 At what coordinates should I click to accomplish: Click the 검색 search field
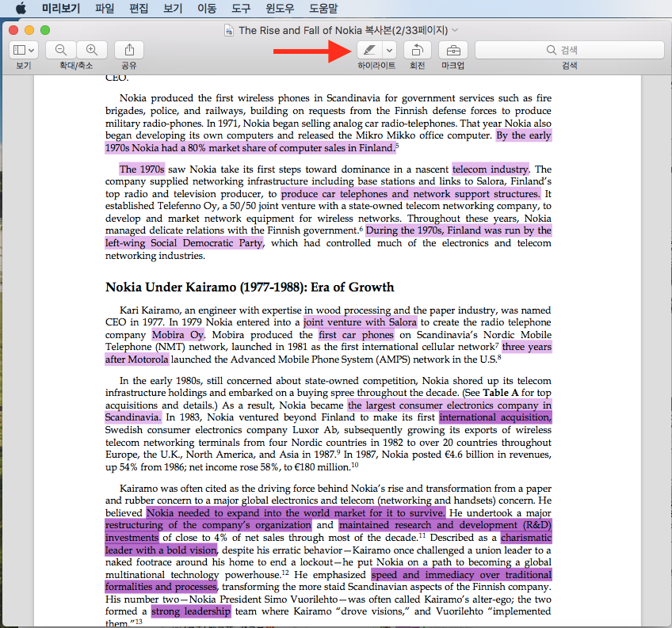pos(570,50)
